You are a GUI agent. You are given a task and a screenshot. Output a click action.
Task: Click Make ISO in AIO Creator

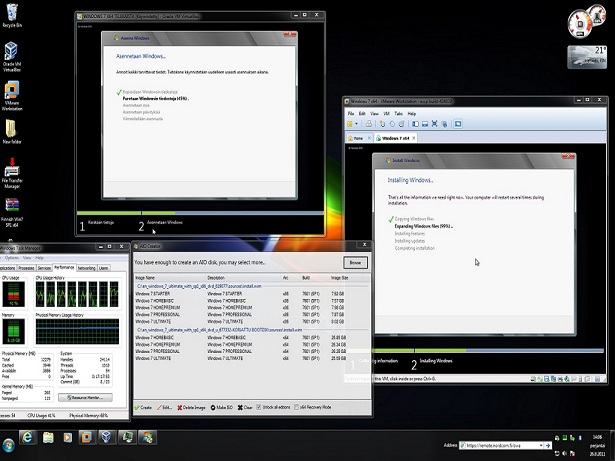pyautogui.click(x=222, y=408)
